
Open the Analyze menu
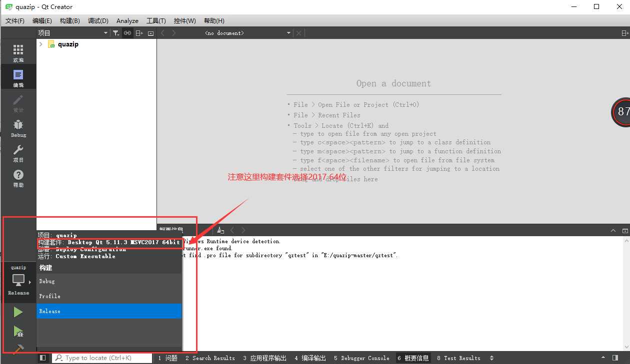tap(127, 20)
